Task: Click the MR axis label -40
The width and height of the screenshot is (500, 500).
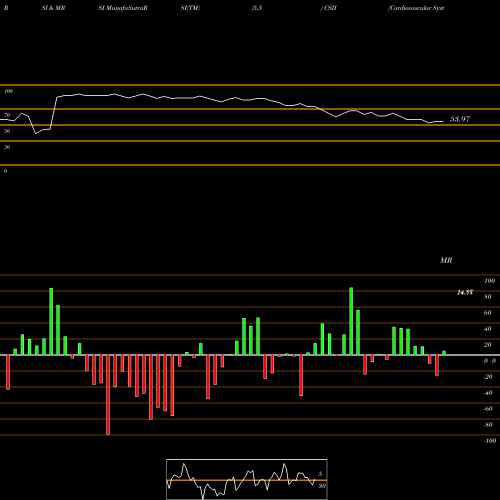Action: (488, 393)
